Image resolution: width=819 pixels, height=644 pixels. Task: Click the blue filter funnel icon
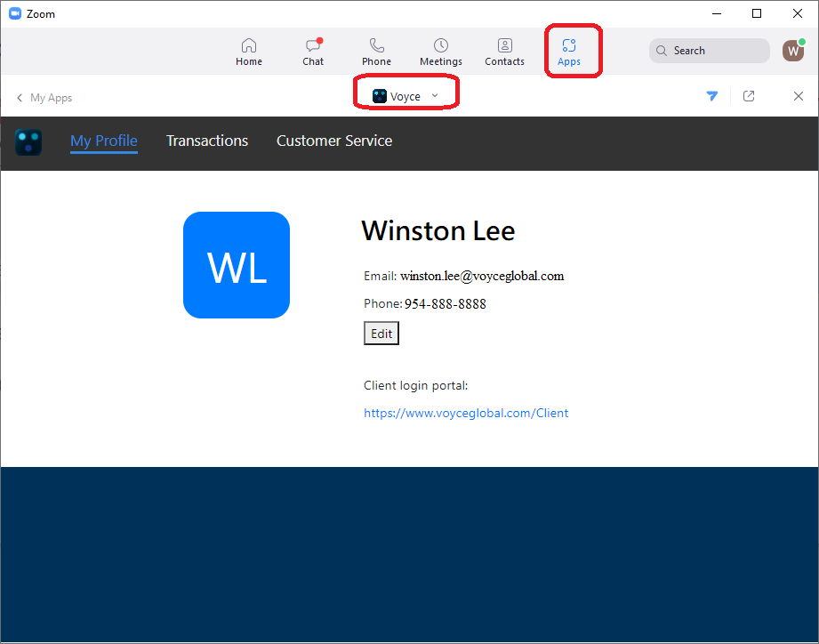tap(712, 96)
